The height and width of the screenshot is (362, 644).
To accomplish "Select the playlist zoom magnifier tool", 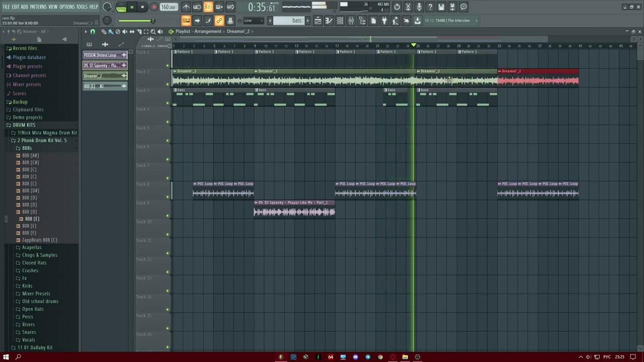I will (153, 32).
